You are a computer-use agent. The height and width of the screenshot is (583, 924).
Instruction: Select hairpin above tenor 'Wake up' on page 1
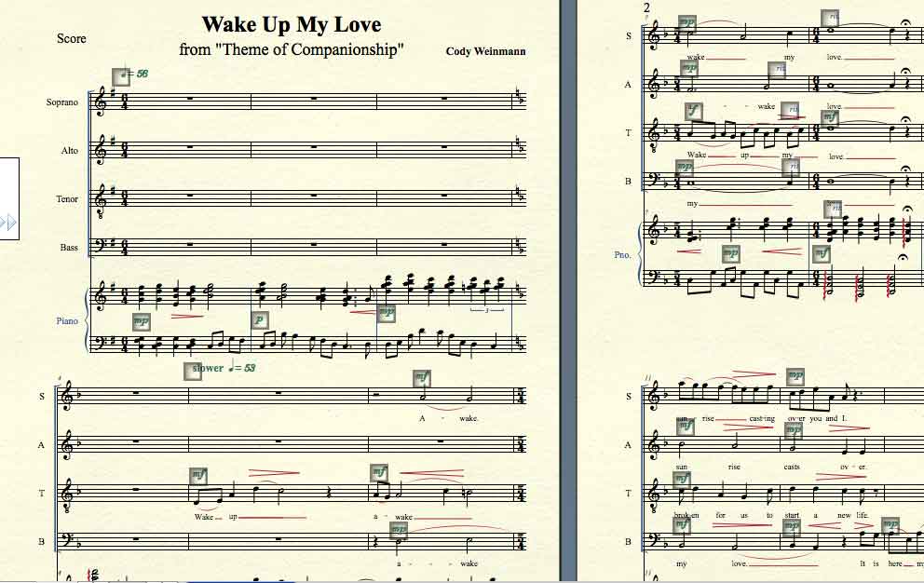point(274,472)
